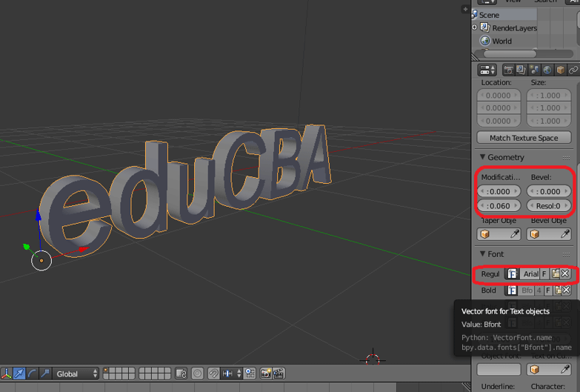This screenshot has width=580, height=392.
Task: Click viewport region split plus icon
Action: 465,9
